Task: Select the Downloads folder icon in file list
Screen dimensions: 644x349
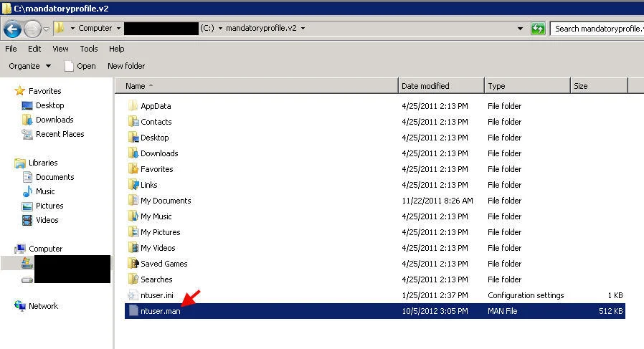Action: (x=133, y=153)
